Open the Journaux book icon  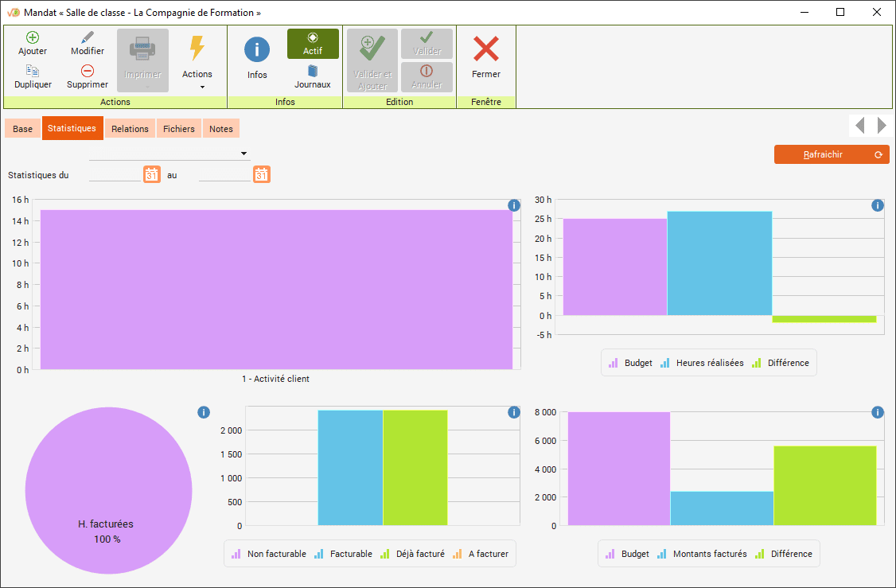(x=313, y=71)
